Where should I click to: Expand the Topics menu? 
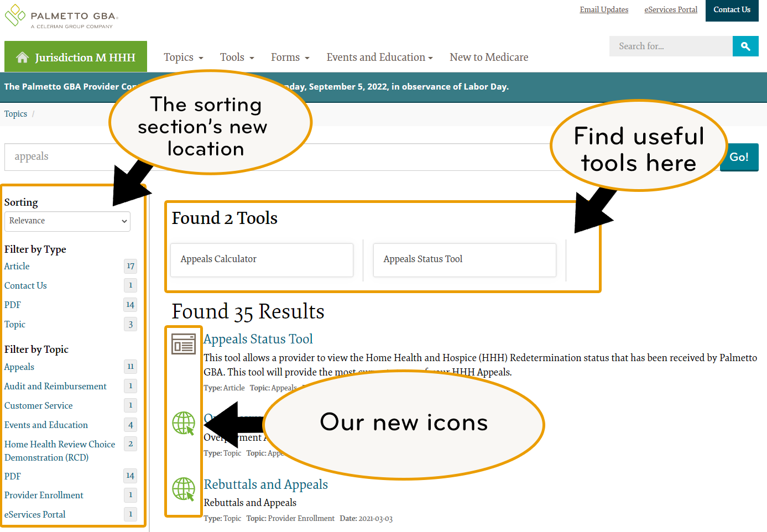point(184,58)
